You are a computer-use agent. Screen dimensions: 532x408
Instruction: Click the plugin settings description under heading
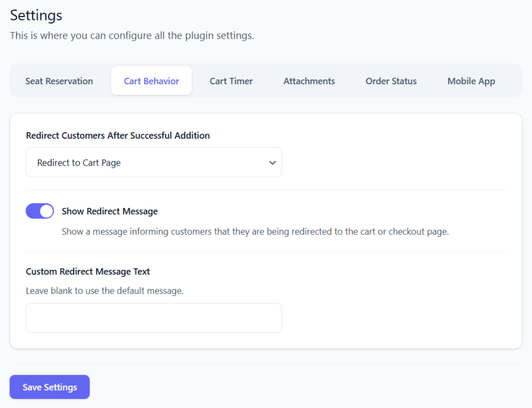point(132,36)
